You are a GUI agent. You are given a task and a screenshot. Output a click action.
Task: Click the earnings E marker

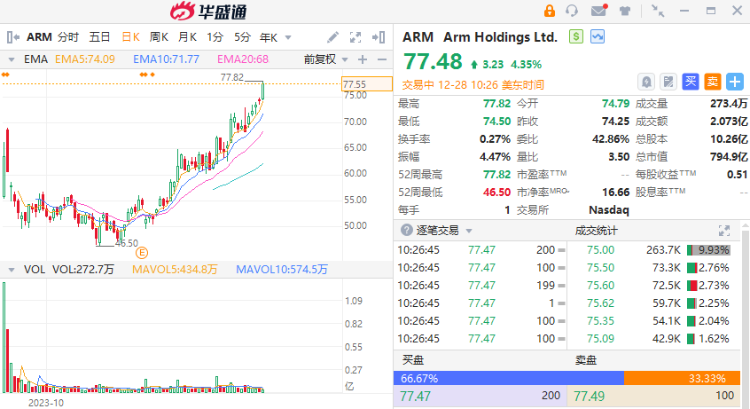pyautogui.click(x=142, y=253)
